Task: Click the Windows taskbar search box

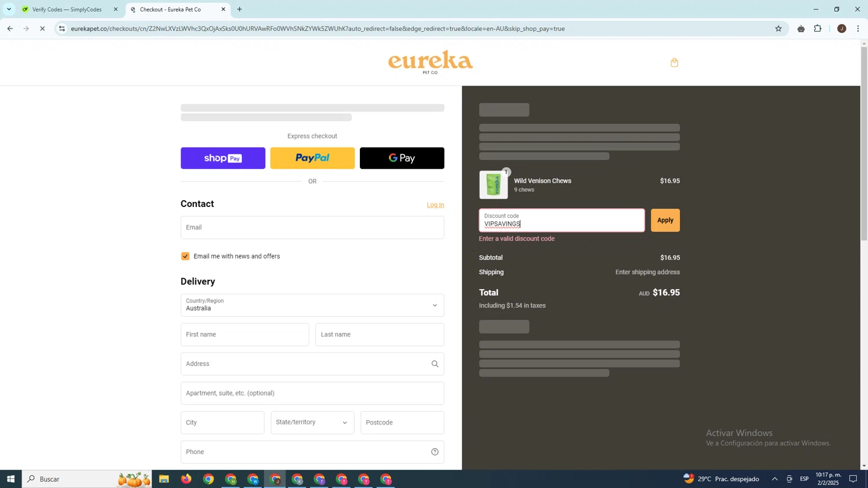Action: tap(87, 479)
